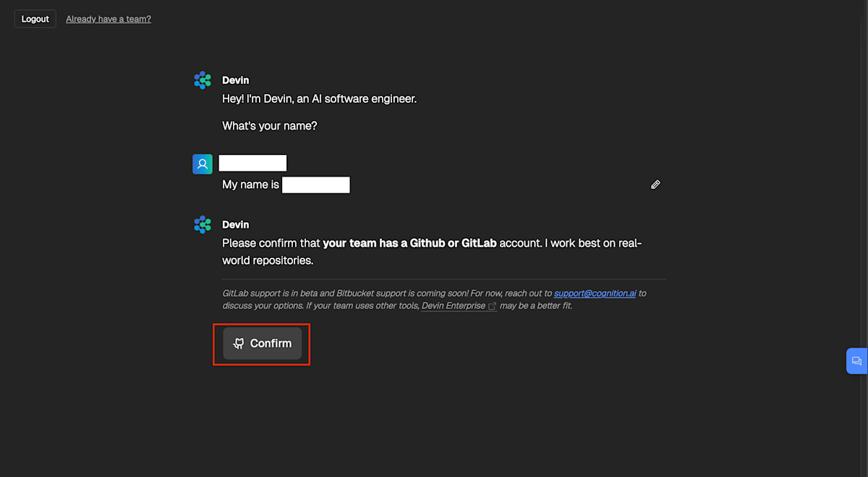Click Devin logo beside first greeting

[x=203, y=80]
